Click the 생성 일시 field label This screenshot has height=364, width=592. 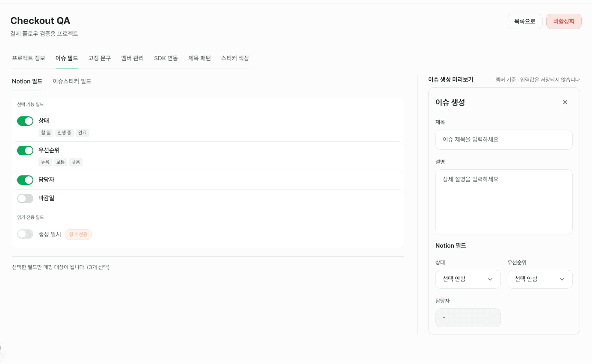50,234
